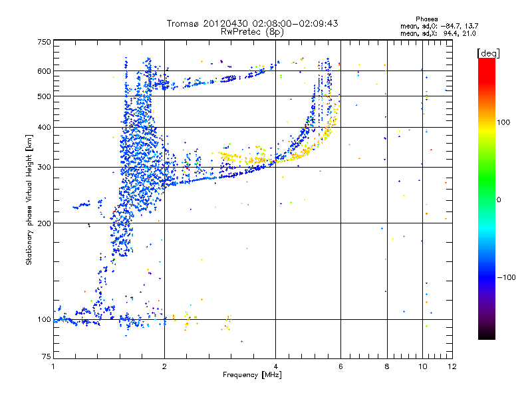The image size is (532, 399).
Task: Click the x-axis tick label '12'
Action: (x=452, y=366)
